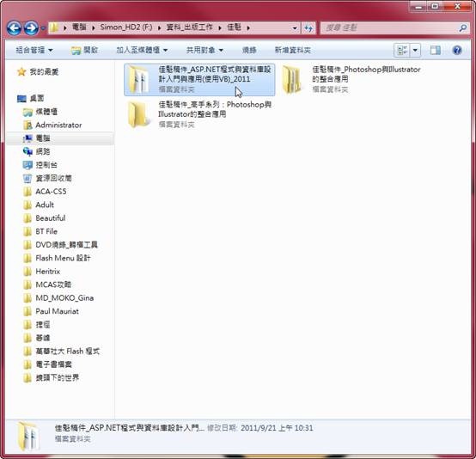476x459 pixels.
Task: Change view with the view icon button
Action: click(402, 50)
